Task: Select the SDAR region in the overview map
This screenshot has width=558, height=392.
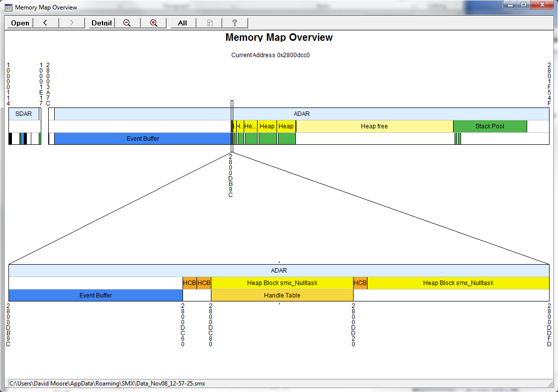Action: click(x=24, y=114)
